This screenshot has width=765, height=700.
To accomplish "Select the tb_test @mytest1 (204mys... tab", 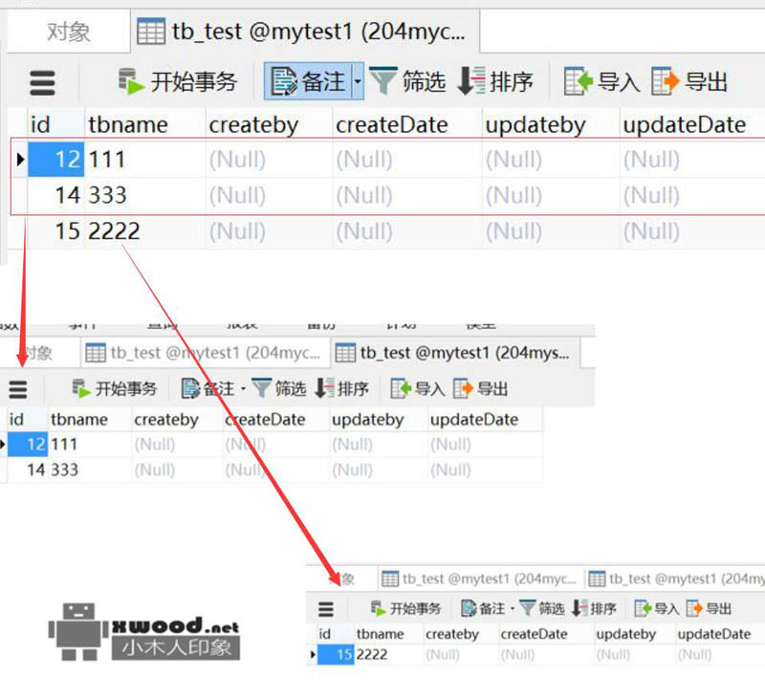I will 454,353.
